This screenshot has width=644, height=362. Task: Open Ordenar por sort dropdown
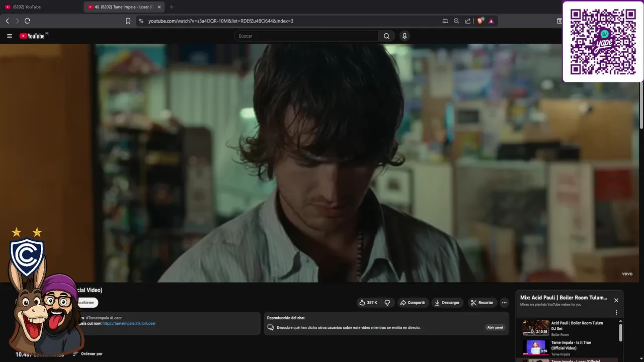coord(88,354)
